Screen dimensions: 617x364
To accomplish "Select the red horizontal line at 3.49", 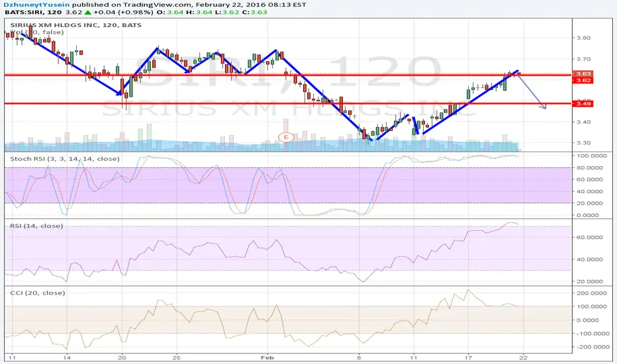I will (287, 103).
